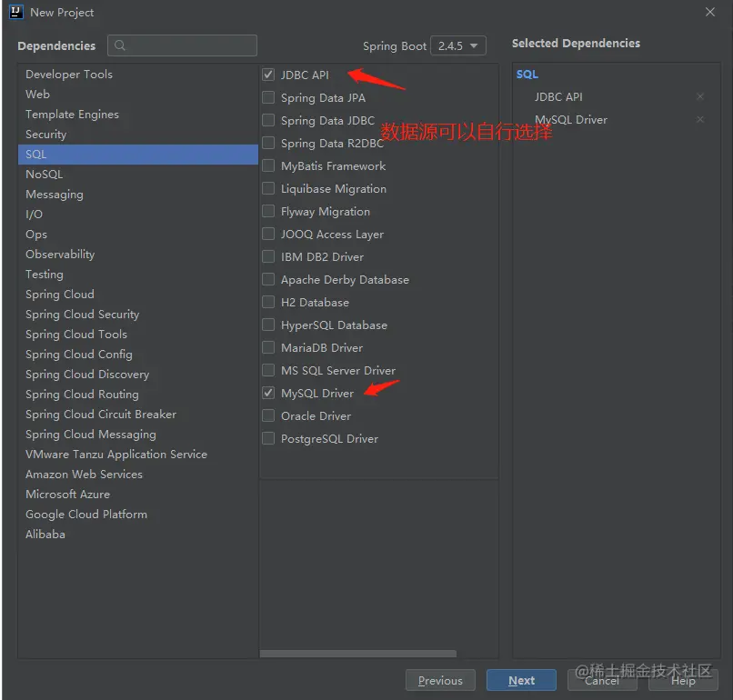Uncheck the MySQL Driver checkbox

point(268,393)
